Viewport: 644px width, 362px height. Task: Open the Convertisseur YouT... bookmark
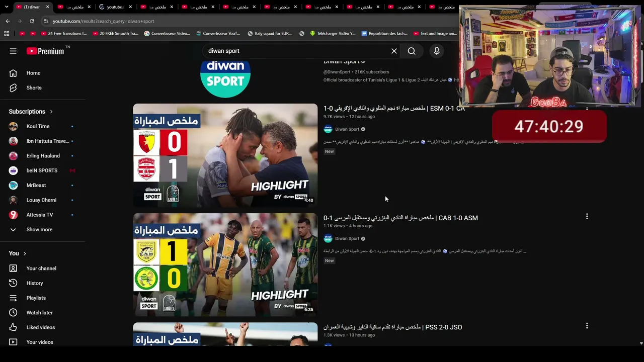[x=218, y=34]
